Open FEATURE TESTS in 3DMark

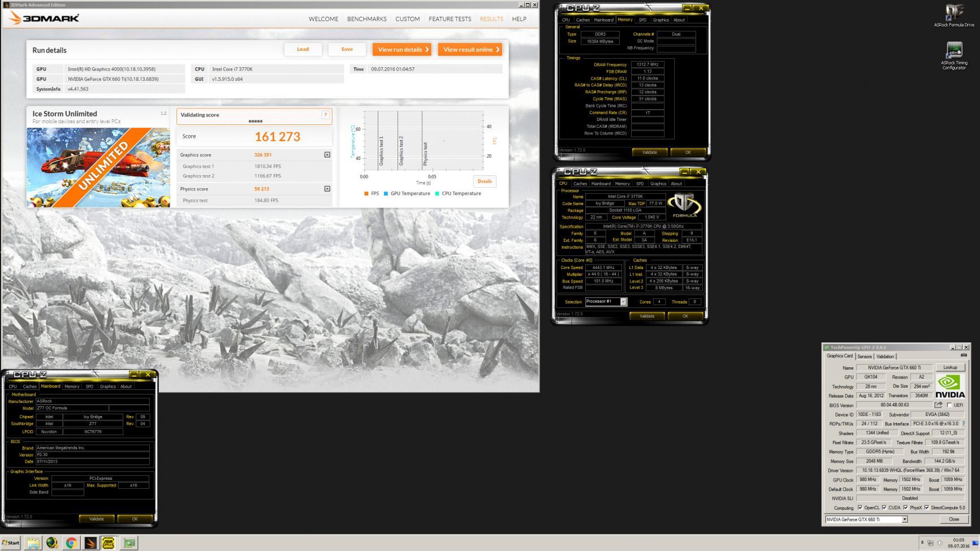coord(450,19)
